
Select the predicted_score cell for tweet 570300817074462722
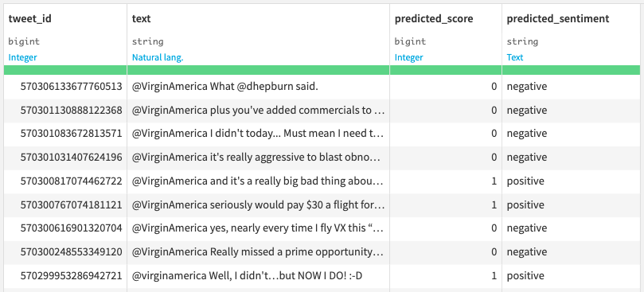[x=446, y=181]
